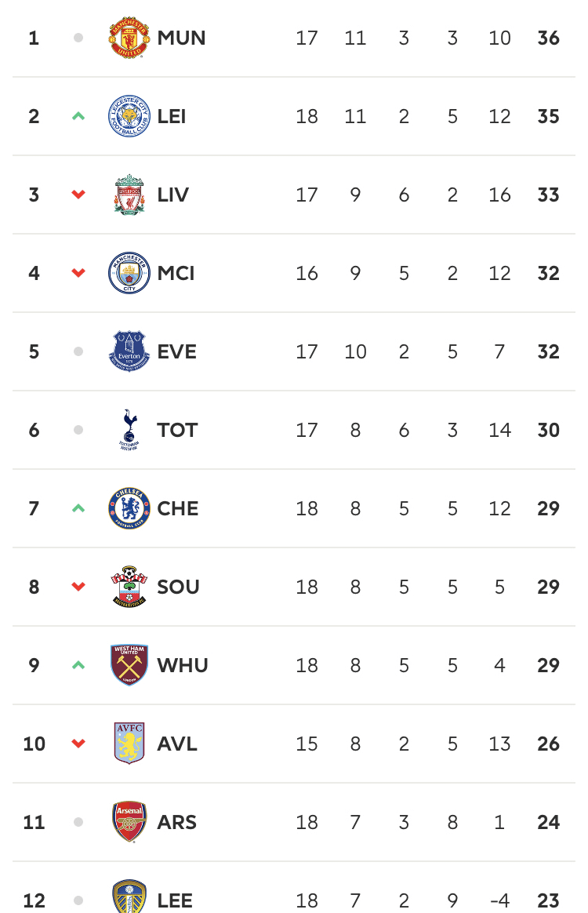Click the green up arrow beside LEI
Screen dimensions: 588x913
(x=78, y=116)
